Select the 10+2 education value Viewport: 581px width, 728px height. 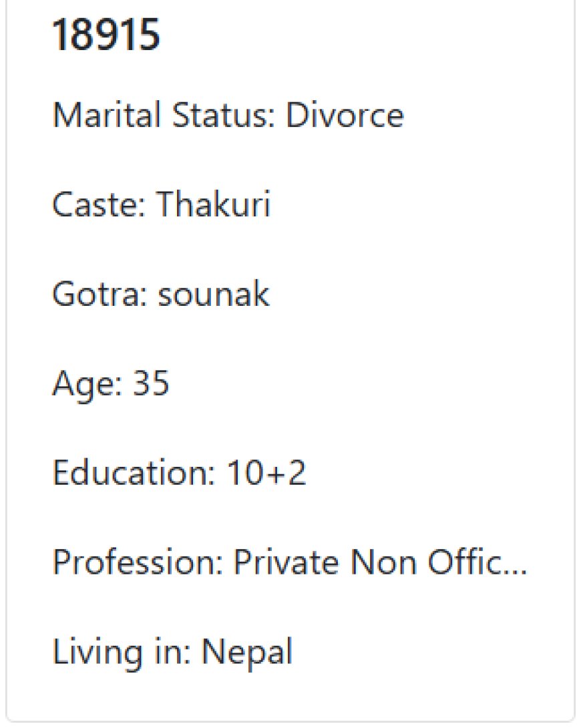(x=266, y=472)
